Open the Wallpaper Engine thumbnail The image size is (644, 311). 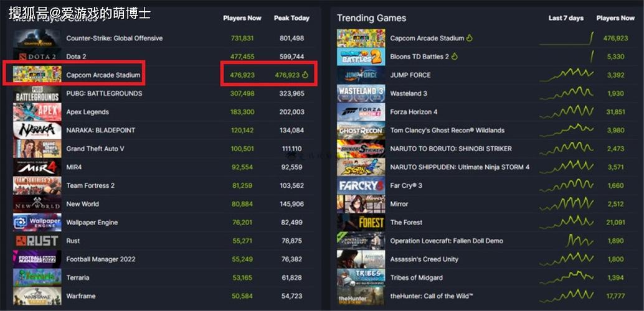coord(37,223)
